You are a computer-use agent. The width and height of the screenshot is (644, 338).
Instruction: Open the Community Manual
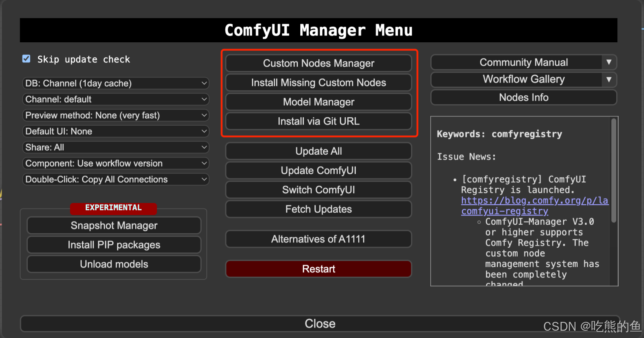click(517, 62)
